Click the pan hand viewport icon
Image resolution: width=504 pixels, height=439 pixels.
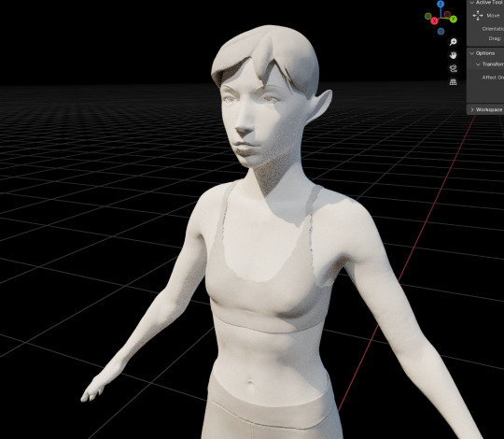[x=454, y=55]
